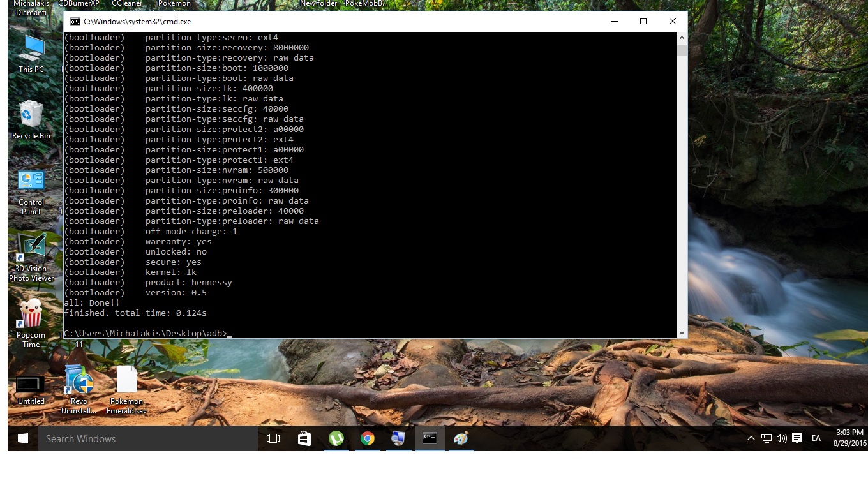Open the cmd.exe title bar system menu icon

(x=75, y=22)
